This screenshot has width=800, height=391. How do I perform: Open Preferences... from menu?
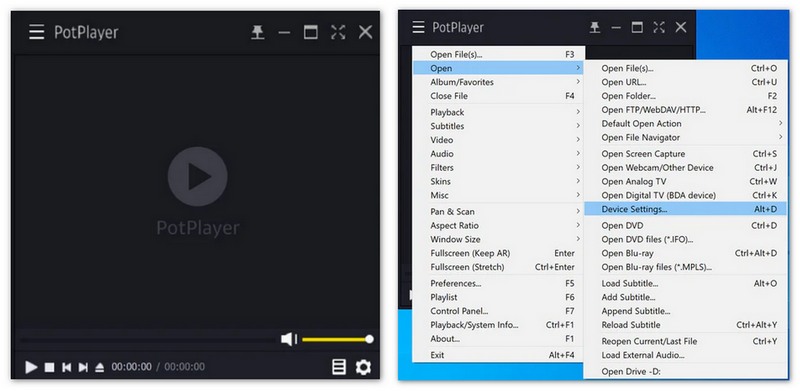click(498, 283)
